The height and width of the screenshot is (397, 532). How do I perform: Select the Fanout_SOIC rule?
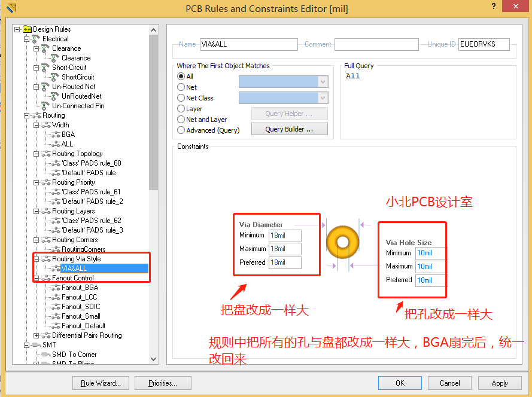coord(81,307)
